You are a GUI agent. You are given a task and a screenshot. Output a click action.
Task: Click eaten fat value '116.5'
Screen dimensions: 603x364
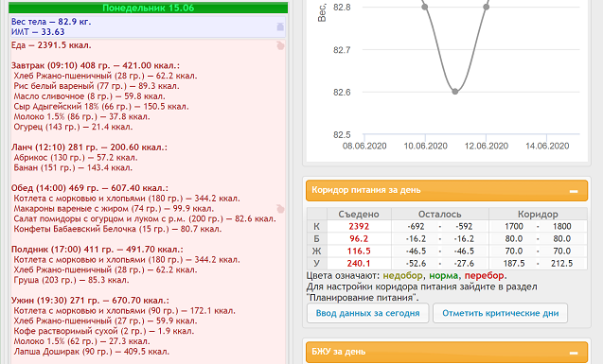click(359, 251)
